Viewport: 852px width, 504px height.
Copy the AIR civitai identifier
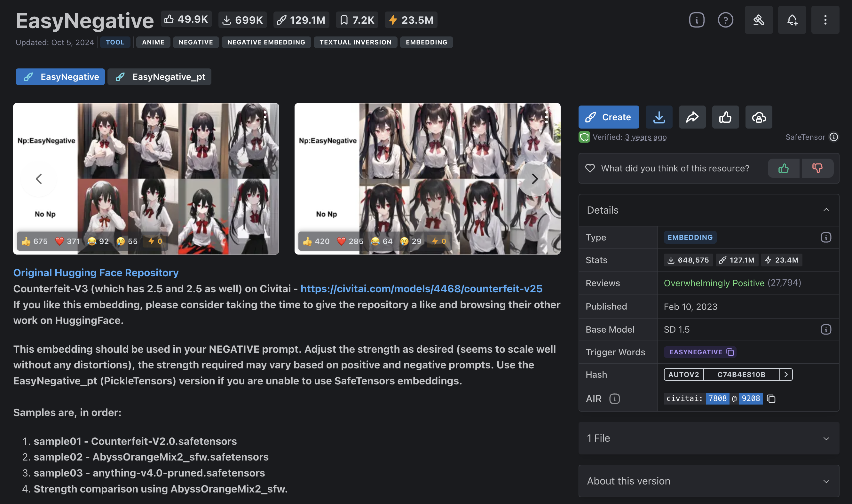click(x=771, y=399)
